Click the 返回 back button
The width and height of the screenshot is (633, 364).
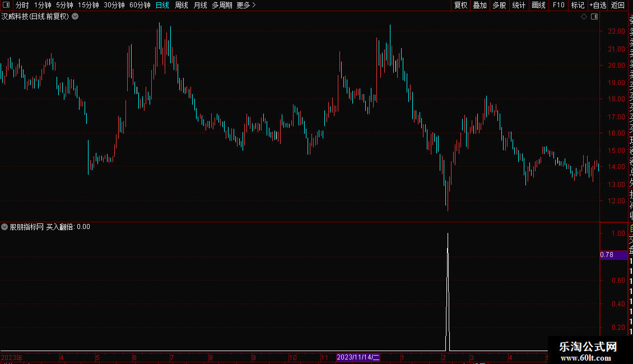(x=618, y=5)
